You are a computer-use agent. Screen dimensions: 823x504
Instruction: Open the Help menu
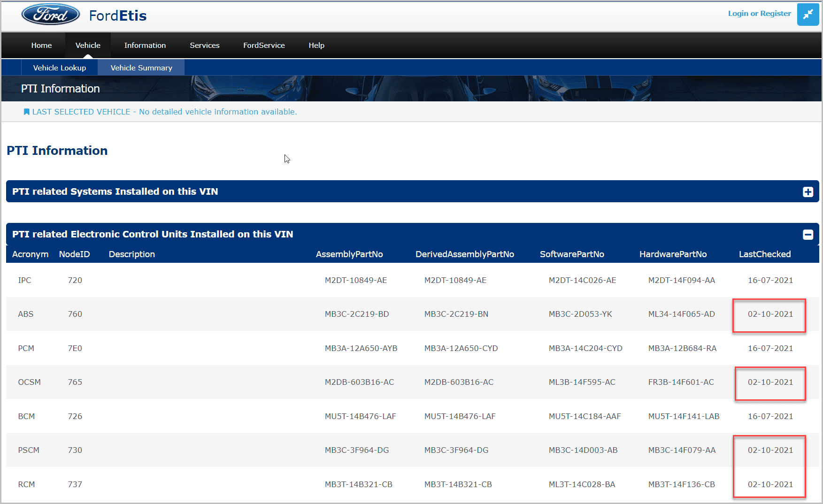[x=316, y=46]
